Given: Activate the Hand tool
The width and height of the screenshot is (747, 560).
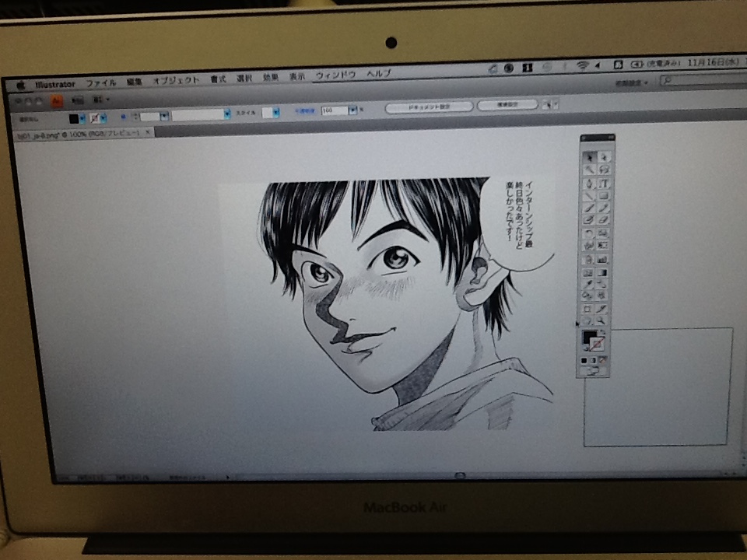Looking at the screenshot, I should pos(587,320).
